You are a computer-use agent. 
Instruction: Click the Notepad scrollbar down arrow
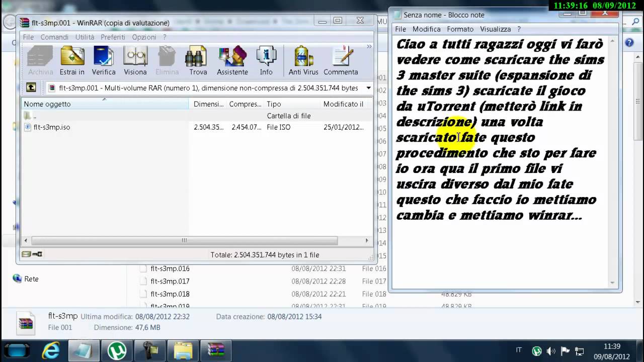coord(613,283)
